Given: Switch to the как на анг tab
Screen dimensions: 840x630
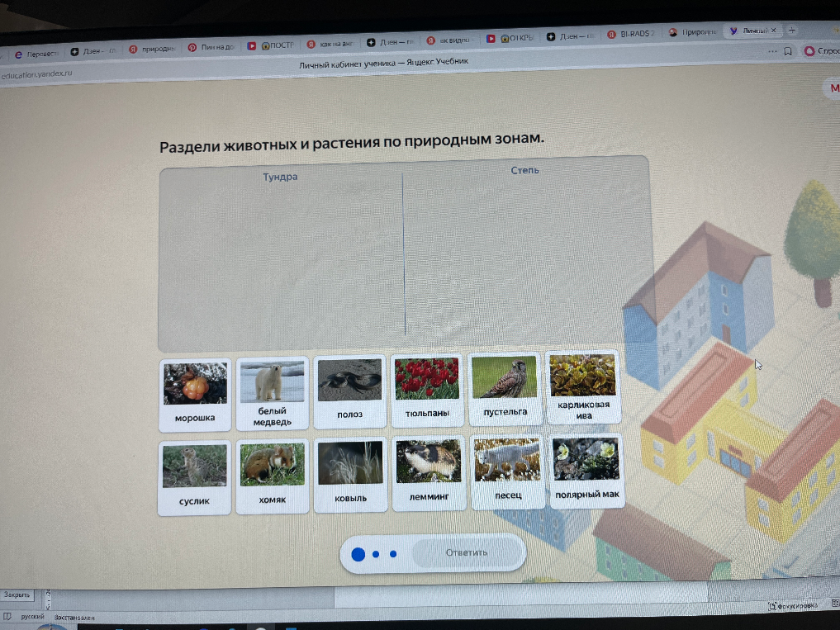Looking at the screenshot, I should (330, 44).
